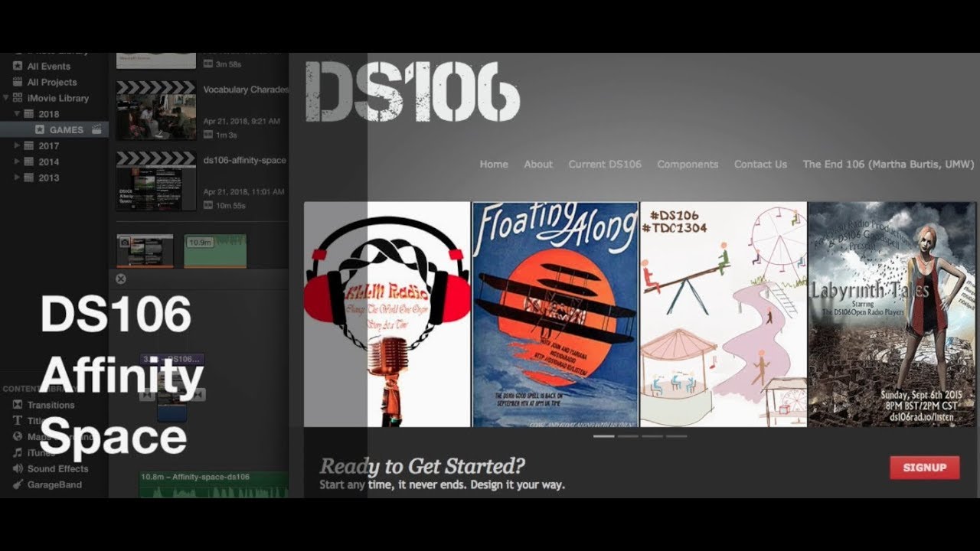Open Sound Effects in Content Library
980x551 pixels.
57,469
